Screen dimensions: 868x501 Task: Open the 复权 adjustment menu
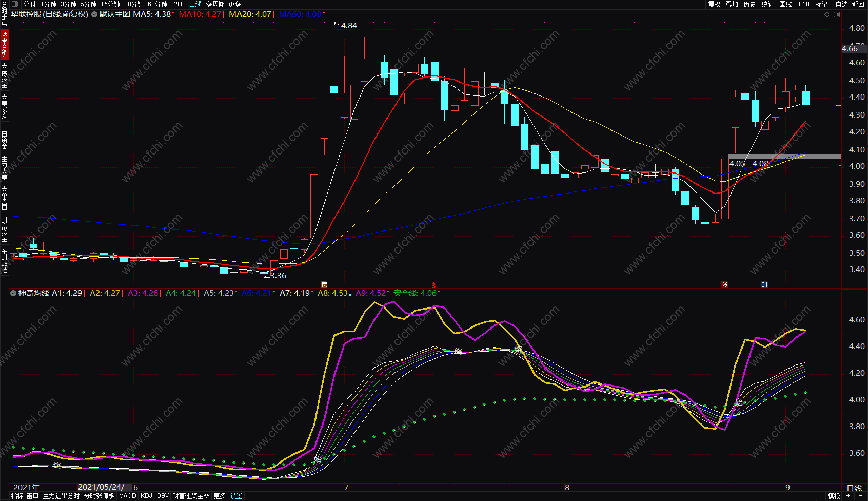point(715,4)
